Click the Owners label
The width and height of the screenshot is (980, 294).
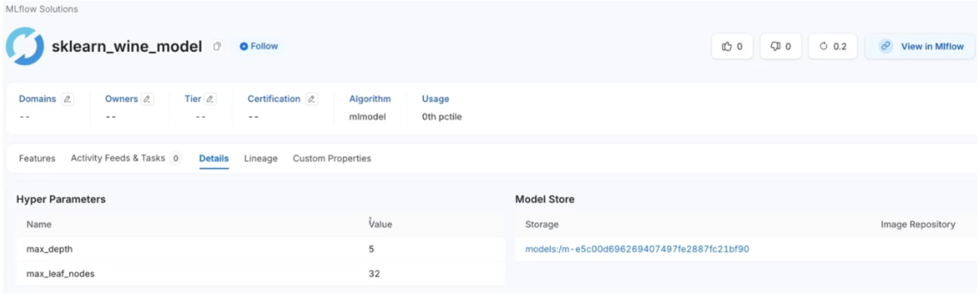[121, 99]
